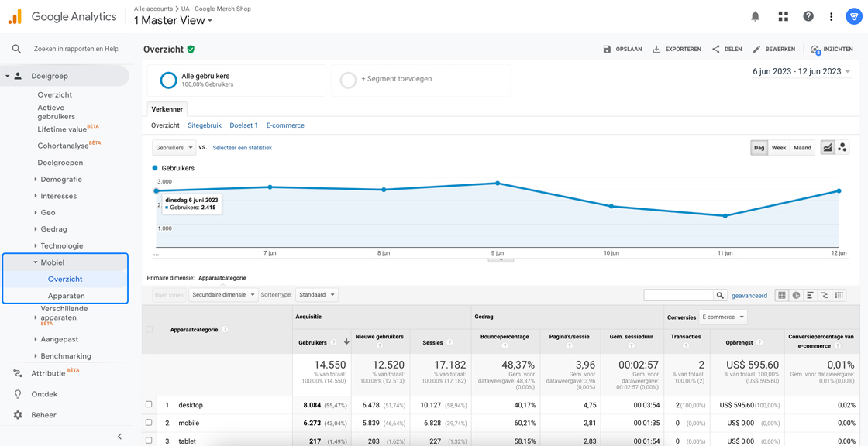Select the pie chart table view icon
Screen dimensions: 868x446
(x=796, y=295)
